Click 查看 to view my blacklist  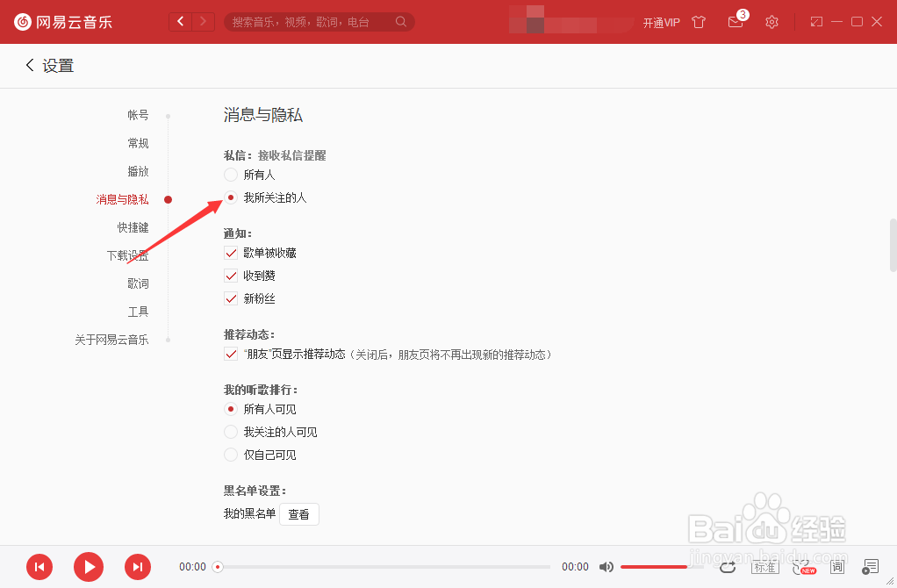[299, 514]
